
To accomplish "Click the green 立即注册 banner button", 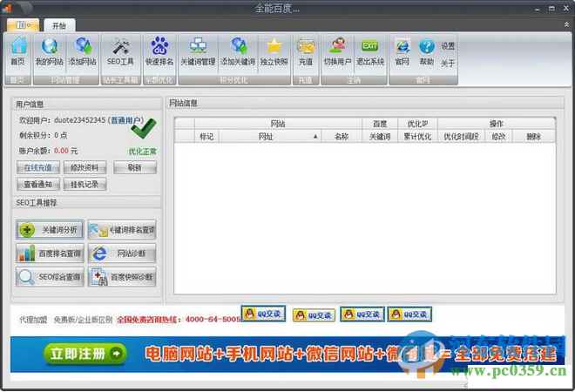I will tap(85, 354).
